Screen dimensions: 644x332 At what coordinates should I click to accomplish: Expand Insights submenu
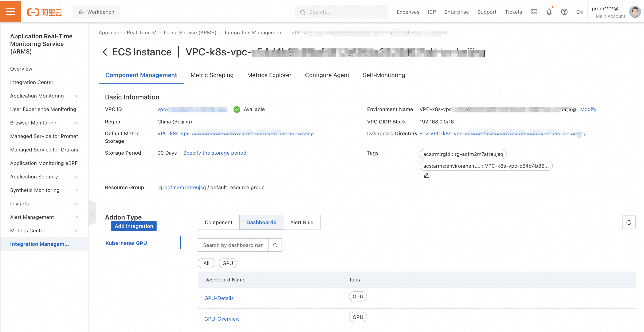coord(76,204)
